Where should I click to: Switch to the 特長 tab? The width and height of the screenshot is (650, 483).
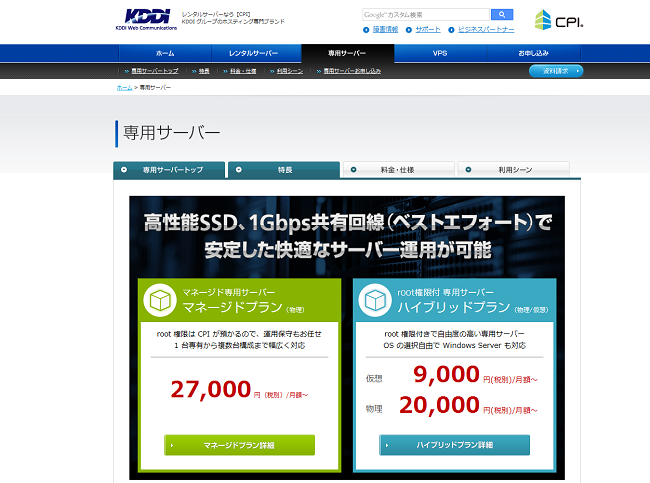click(284, 170)
